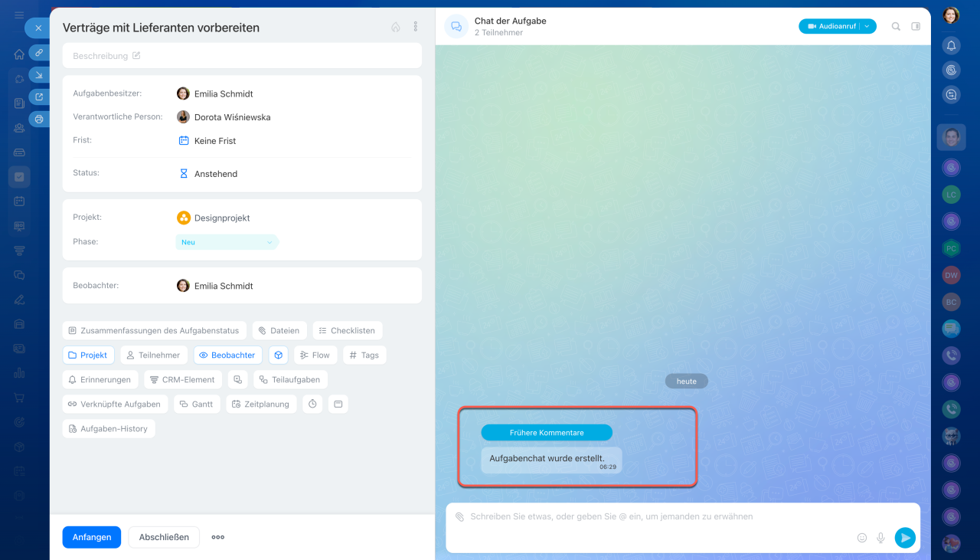
Task: Click the shopping cart icon in left sidebar
Action: (x=19, y=398)
